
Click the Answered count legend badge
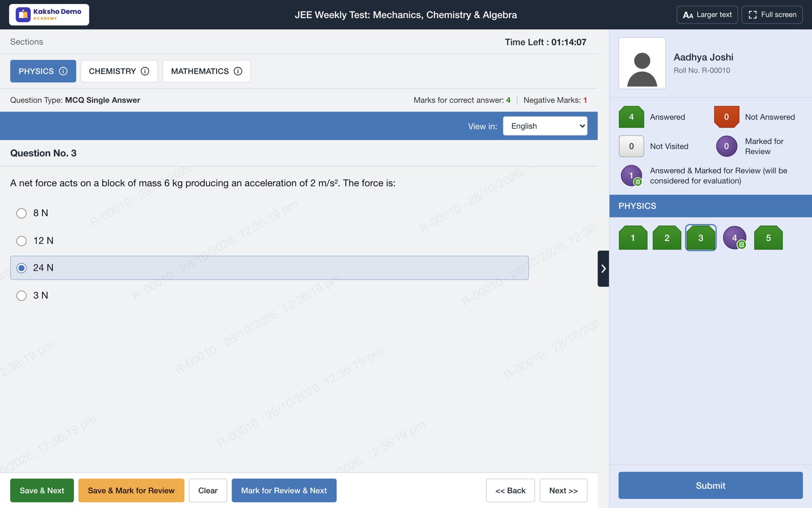point(631,117)
